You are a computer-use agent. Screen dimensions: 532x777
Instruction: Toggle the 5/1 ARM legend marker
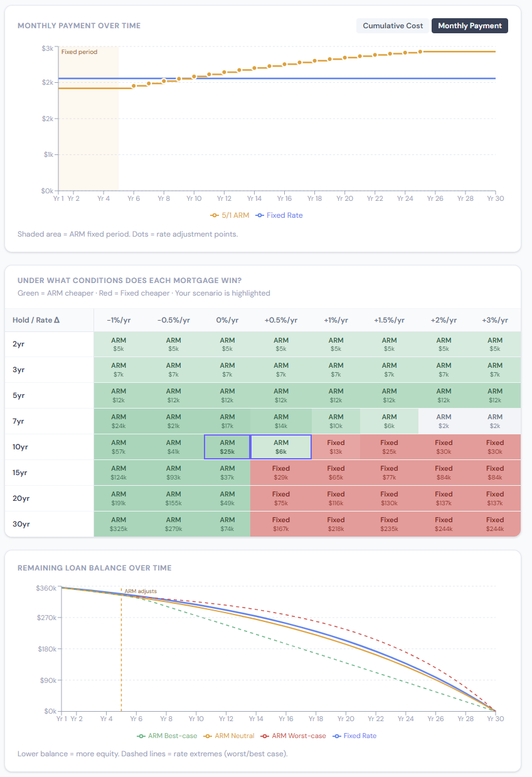[x=230, y=215]
